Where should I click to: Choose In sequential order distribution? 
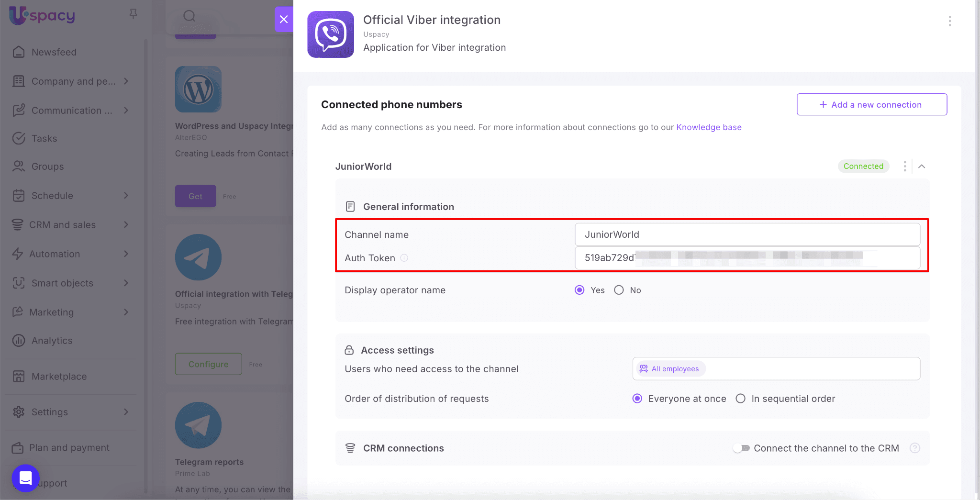[x=740, y=399]
